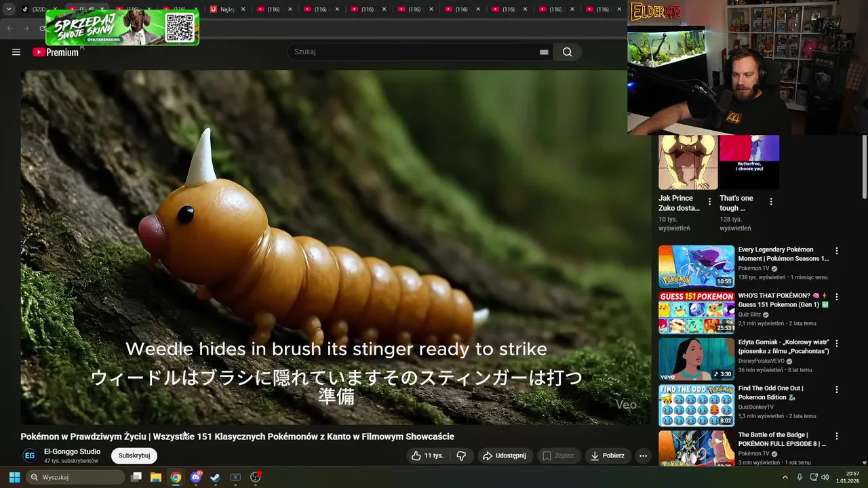Share the video via Udostępnij
Viewport: 868px width, 488px height.
point(505,456)
